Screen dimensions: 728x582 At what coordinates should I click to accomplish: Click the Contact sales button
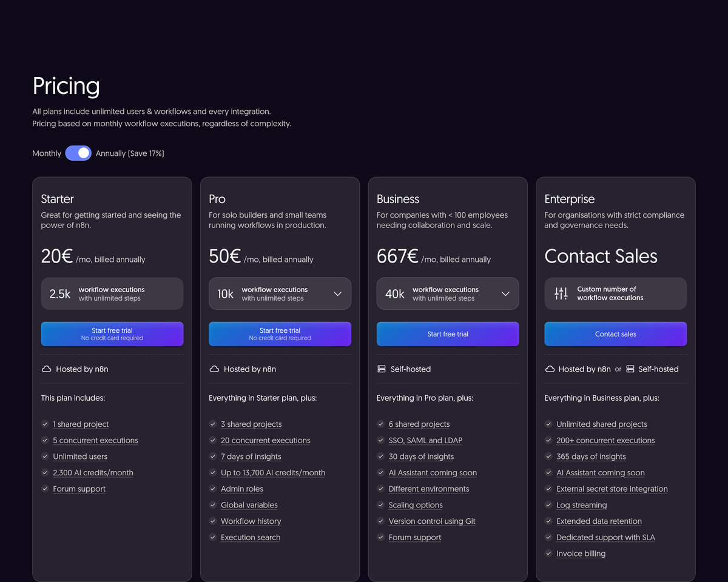pyautogui.click(x=616, y=334)
